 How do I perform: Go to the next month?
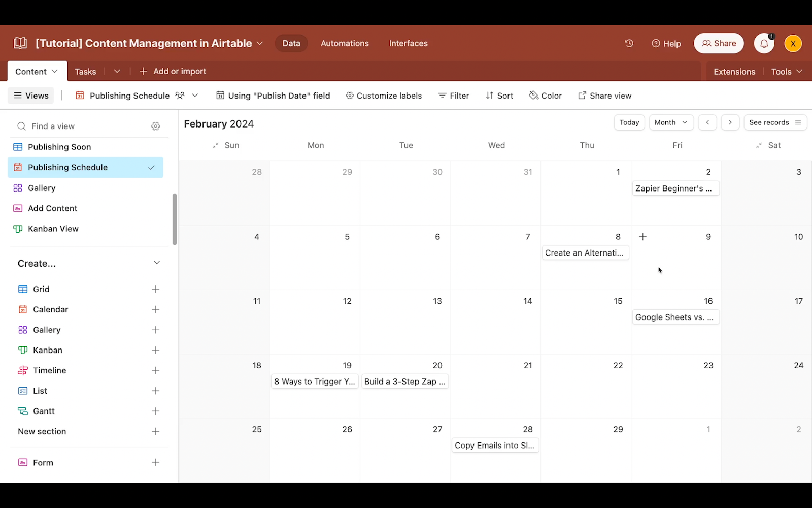pyautogui.click(x=730, y=122)
